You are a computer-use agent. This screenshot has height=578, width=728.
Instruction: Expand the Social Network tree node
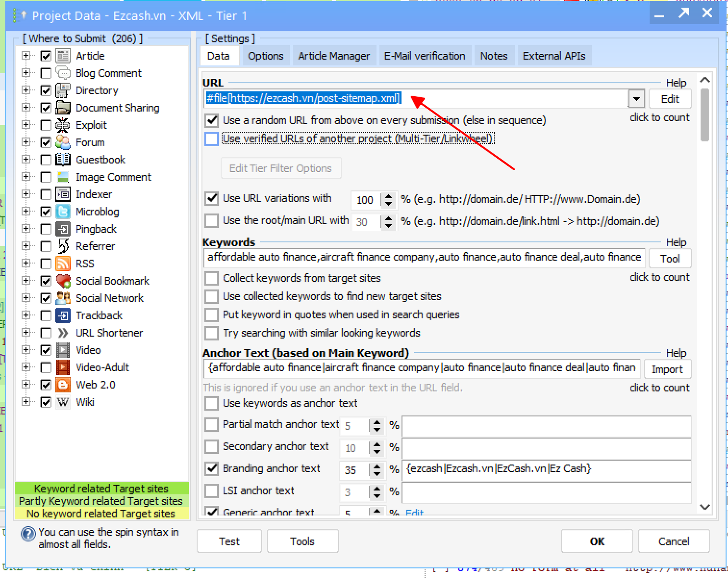click(26, 298)
